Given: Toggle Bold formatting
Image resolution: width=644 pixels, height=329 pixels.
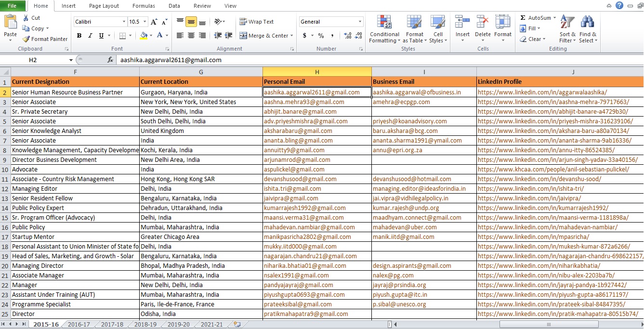Looking at the screenshot, I should (x=79, y=36).
